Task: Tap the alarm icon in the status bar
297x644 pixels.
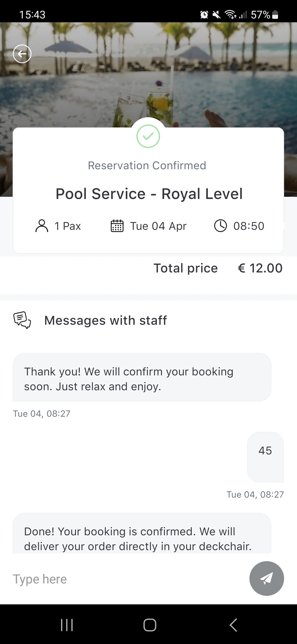Action: pyautogui.click(x=204, y=15)
